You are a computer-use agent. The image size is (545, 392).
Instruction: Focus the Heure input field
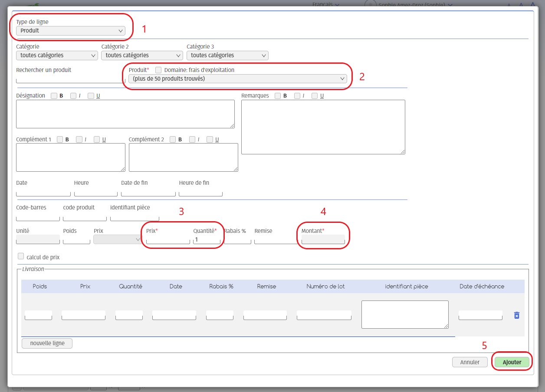(x=96, y=192)
